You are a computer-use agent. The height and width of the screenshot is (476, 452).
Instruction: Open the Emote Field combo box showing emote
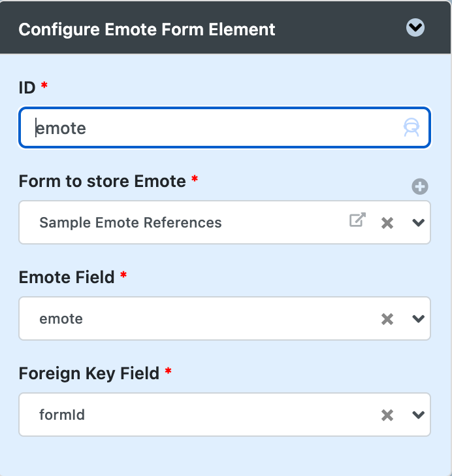[x=225, y=318]
